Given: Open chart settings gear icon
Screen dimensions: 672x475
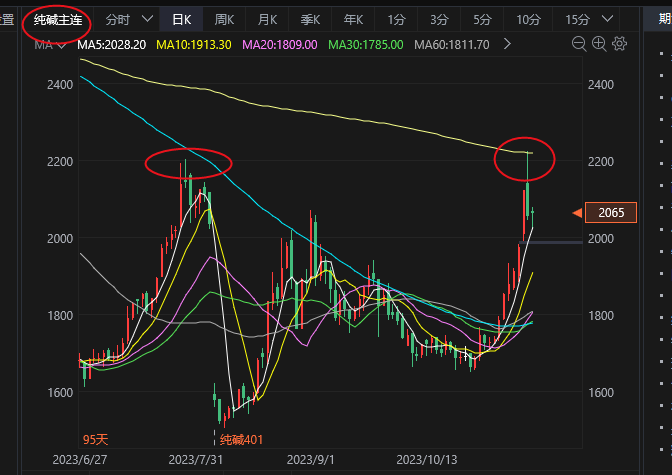Looking at the screenshot, I should (619, 44).
